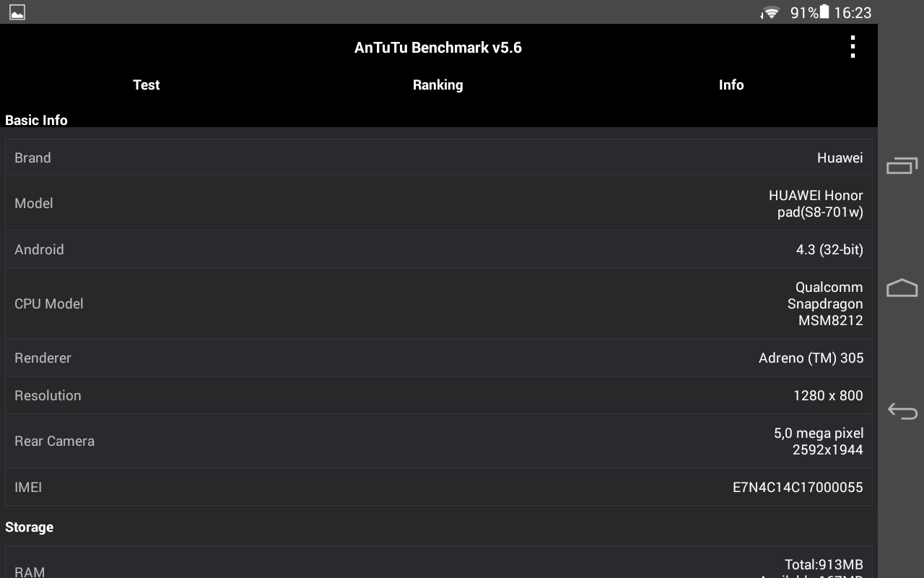Tap the Brand Huawei row
924x578 pixels.
(x=438, y=158)
